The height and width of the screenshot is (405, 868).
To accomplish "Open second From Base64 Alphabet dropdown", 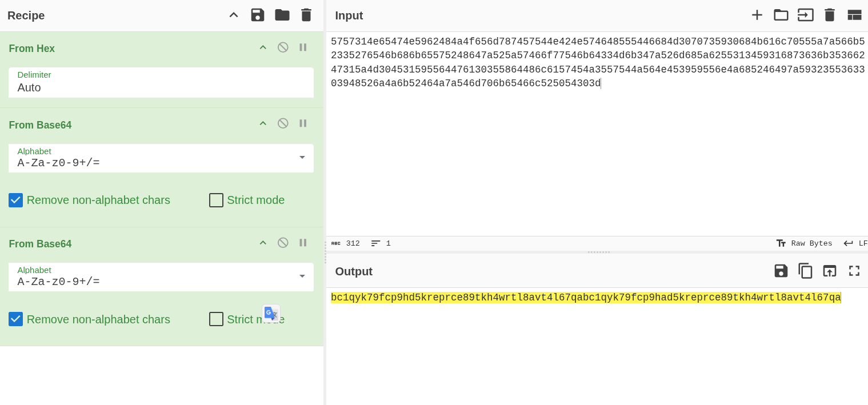I will [x=302, y=276].
